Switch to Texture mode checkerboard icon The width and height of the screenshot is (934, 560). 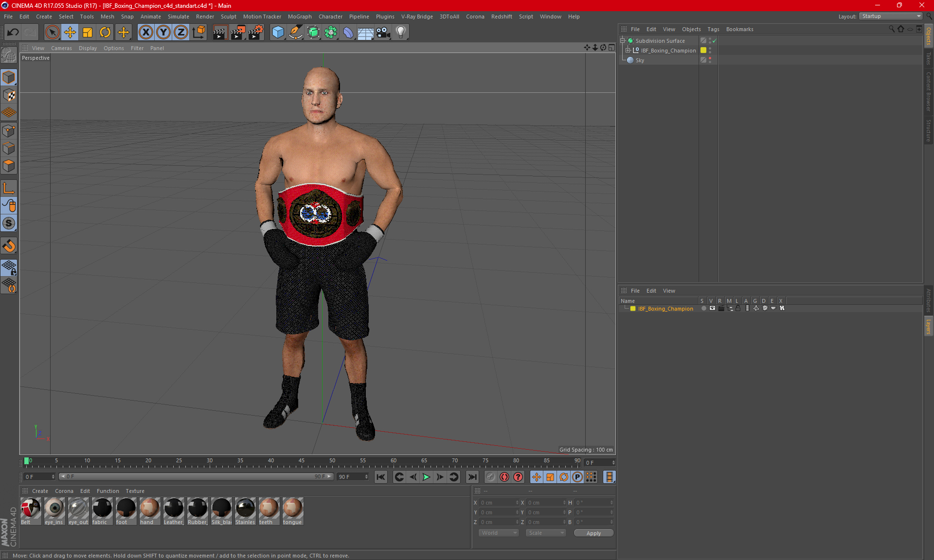pos(9,95)
